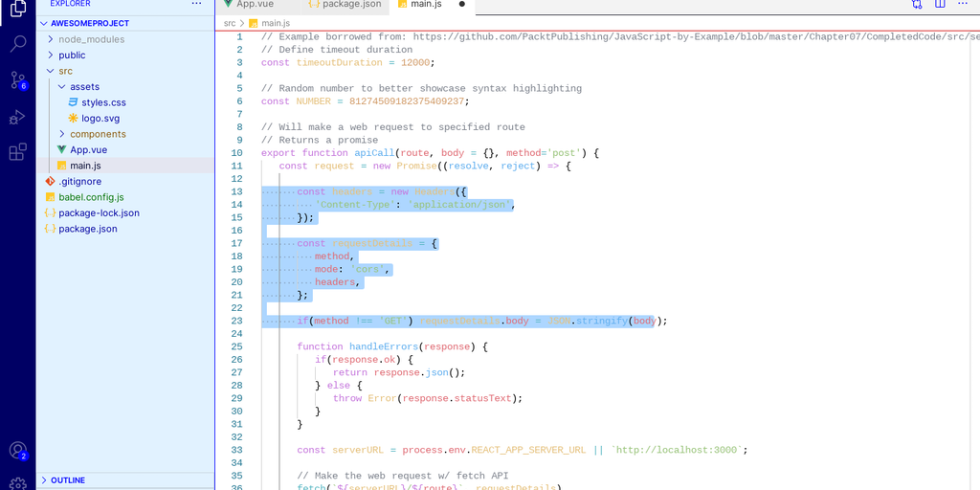The height and width of the screenshot is (490, 980).
Task: Click the JS icon beside babel.config.js
Action: click(51, 197)
